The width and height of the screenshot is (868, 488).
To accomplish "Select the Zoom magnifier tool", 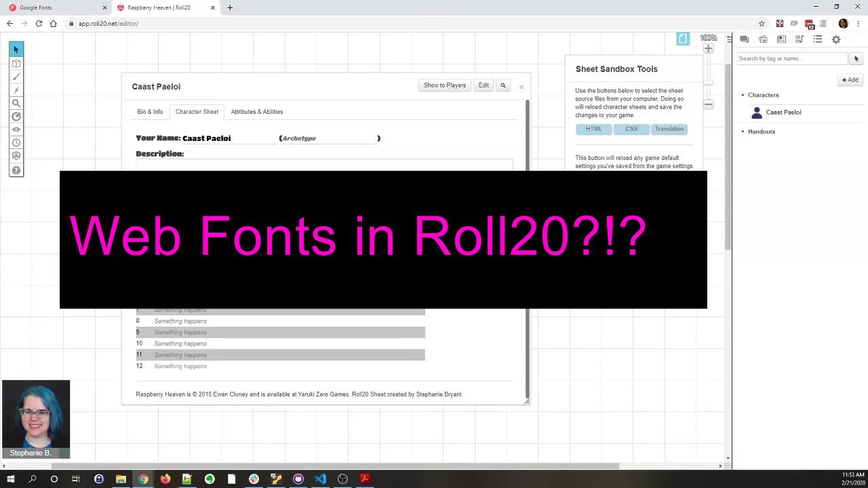I will click(x=16, y=103).
